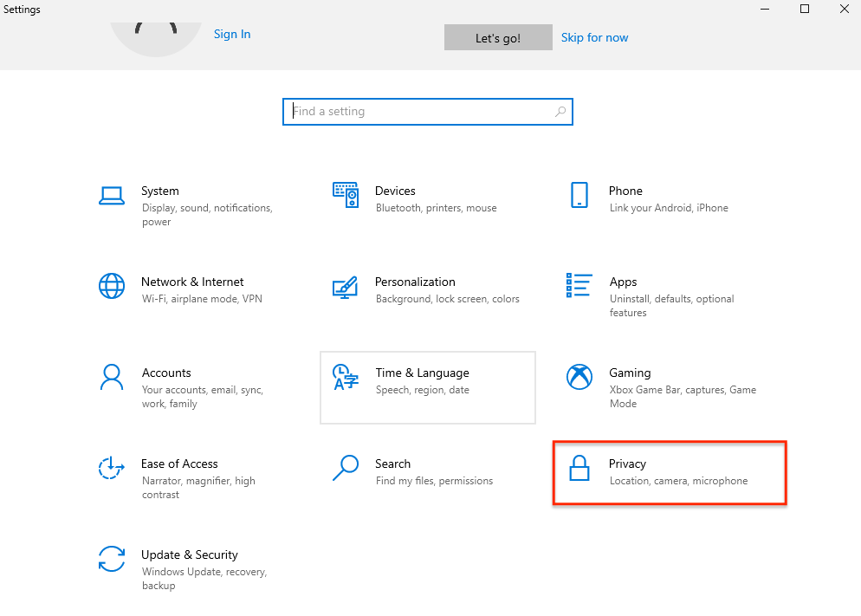Open the Accounts category title
861x616 pixels.
[166, 373]
